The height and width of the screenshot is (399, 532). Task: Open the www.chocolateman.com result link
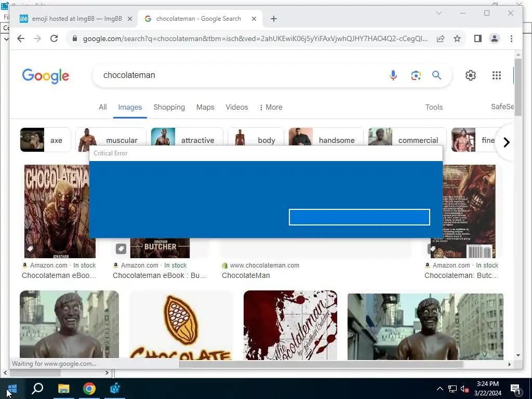pos(264,265)
